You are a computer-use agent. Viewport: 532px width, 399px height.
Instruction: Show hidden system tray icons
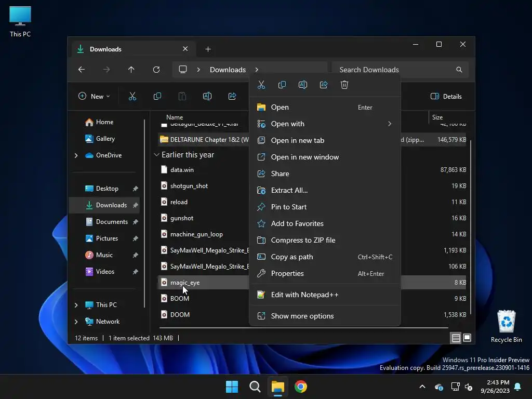(x=422, y=387)
